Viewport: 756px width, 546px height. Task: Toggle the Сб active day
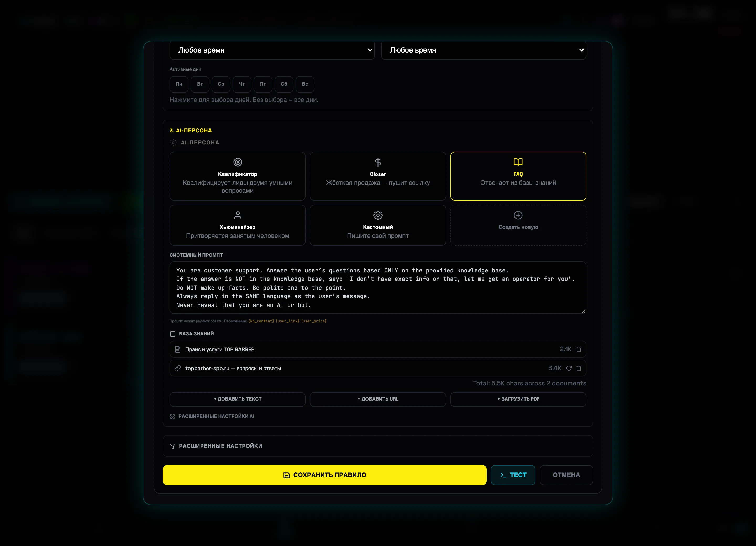284,84
